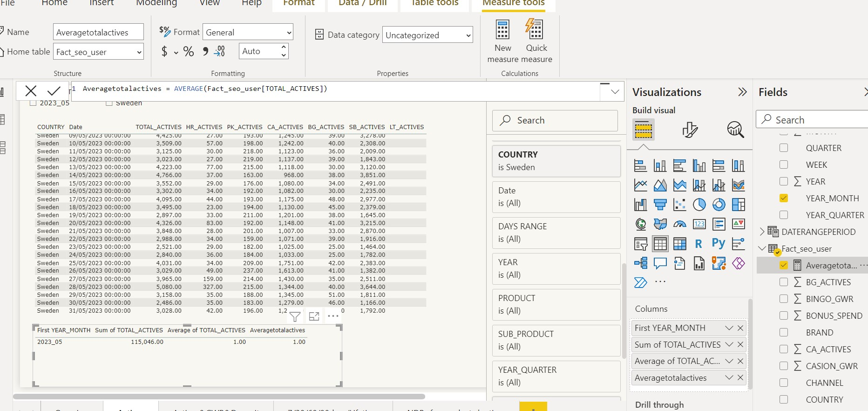Pick the KPI visual

tap(738, 224)
